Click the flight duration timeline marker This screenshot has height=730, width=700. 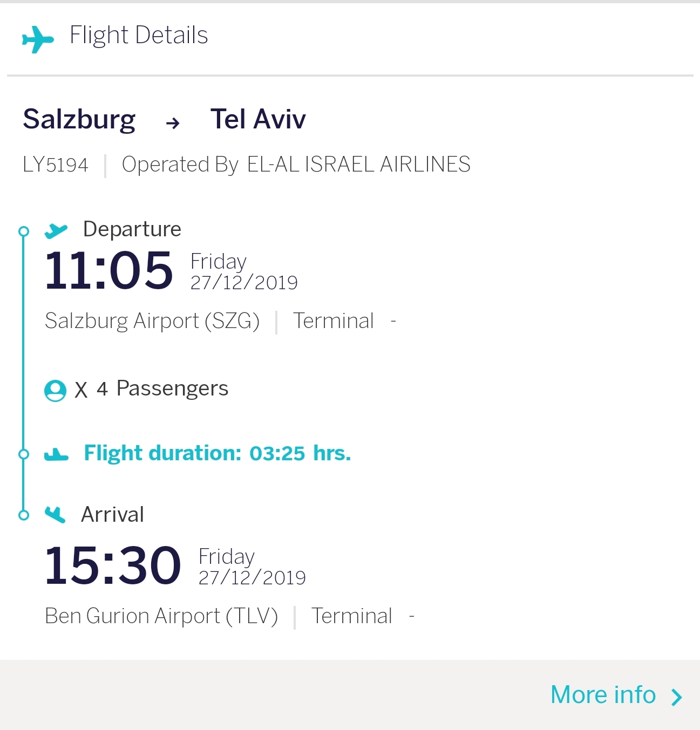[24, 454]
